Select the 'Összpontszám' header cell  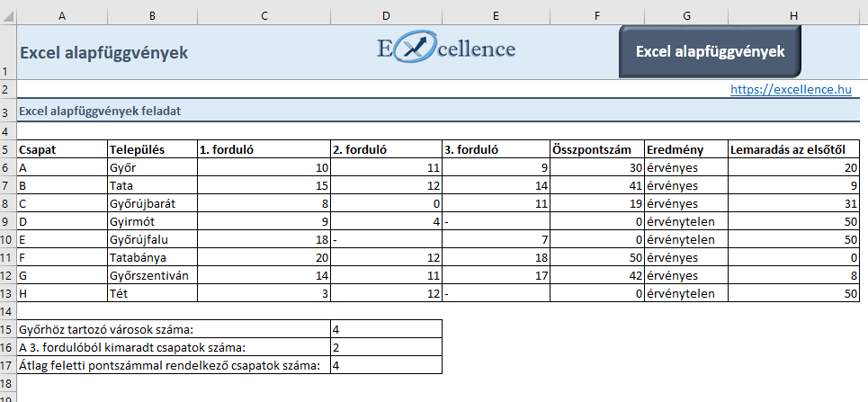[x=597, y=149]
